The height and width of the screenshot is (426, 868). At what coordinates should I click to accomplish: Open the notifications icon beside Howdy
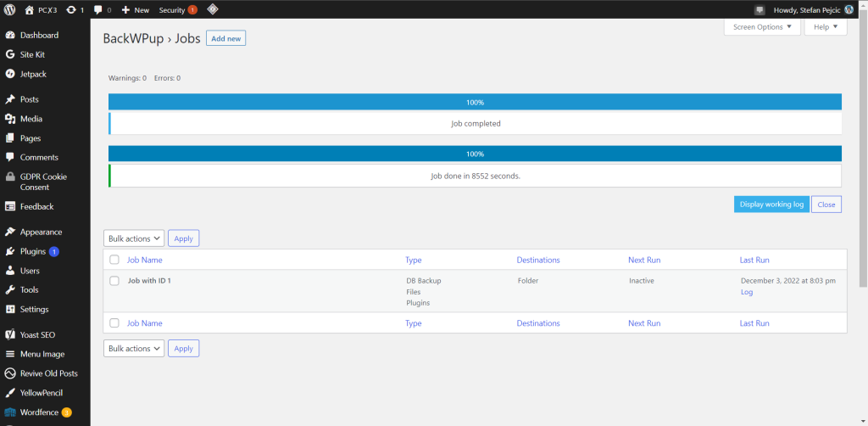coord(760,9)
